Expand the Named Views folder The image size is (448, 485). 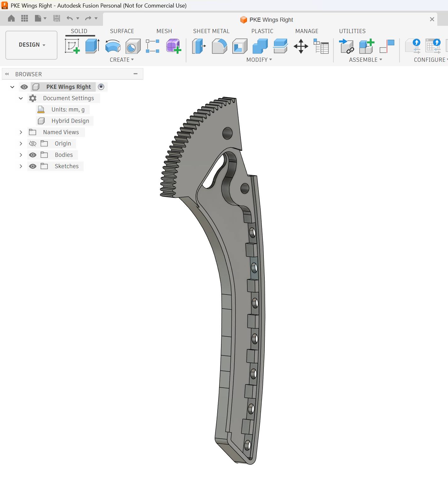click(21, 132)
